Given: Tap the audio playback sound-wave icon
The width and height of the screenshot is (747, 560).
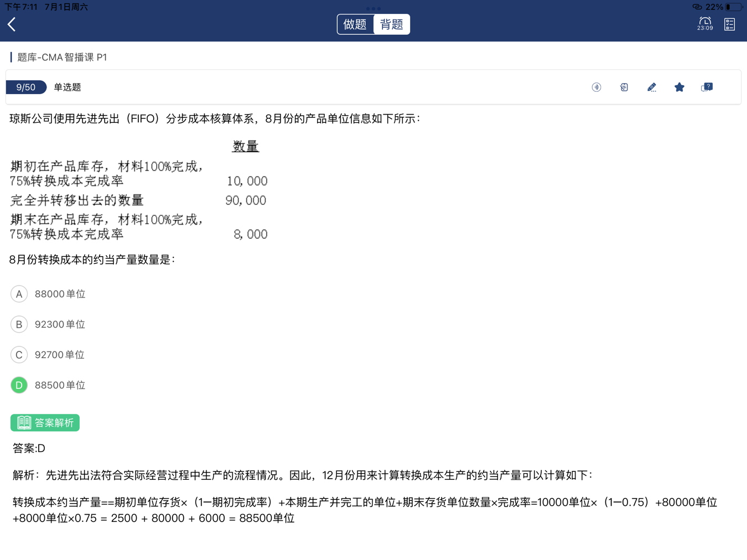Looking at the screenshot, I should 596,87.
